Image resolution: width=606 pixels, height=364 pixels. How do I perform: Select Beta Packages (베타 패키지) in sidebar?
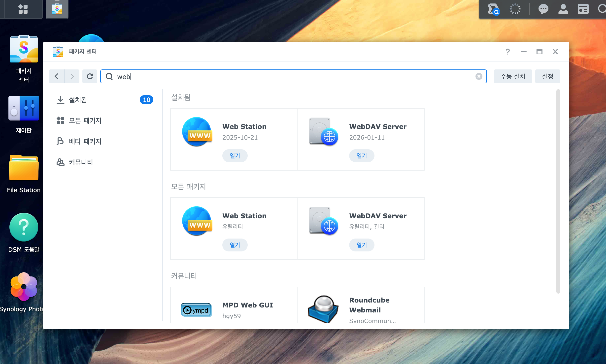tap(105, 141)
